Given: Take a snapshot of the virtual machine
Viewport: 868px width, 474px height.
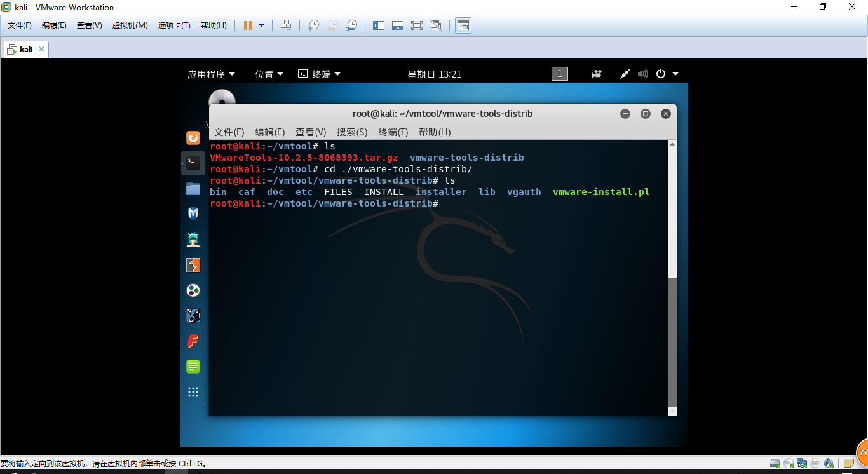Looking at the screenshot, I should 313,25.
